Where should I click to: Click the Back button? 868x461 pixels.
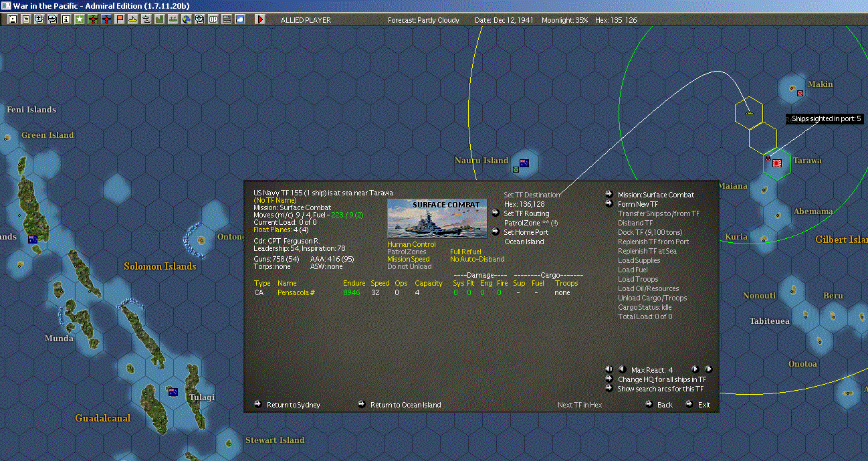point(665,405)
